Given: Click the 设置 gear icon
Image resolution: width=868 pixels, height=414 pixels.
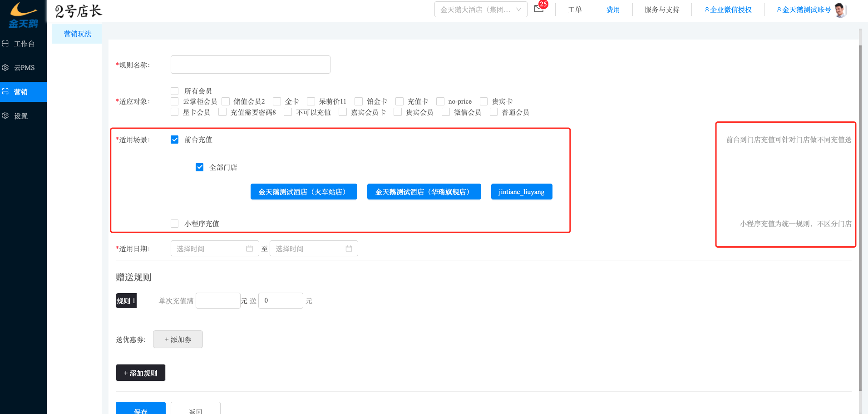Looking at the screenshot, I should (5, 115).
